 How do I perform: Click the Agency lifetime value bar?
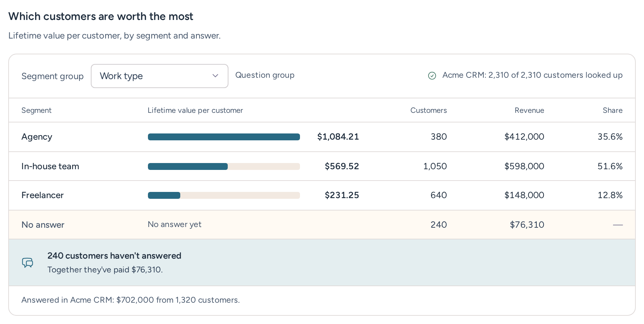(224, 137)
